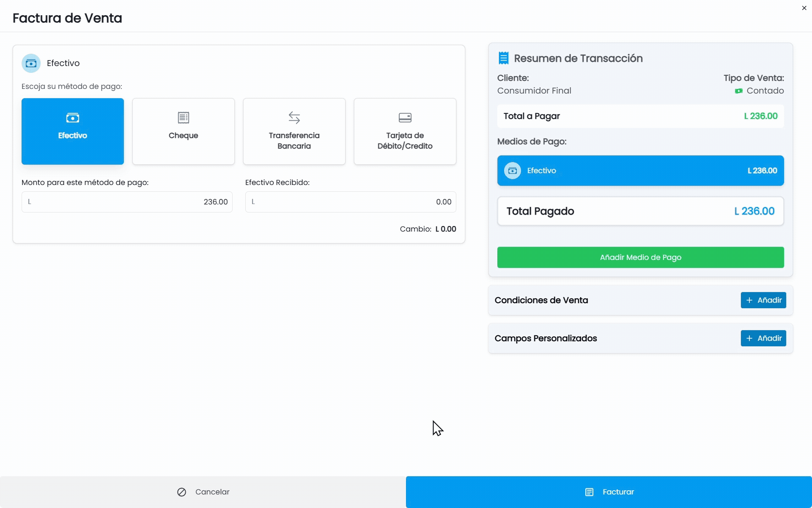Viewport: 812px width, 508px height.
Task: Click the transfer arrows icon
Action: tap(294, 117)
